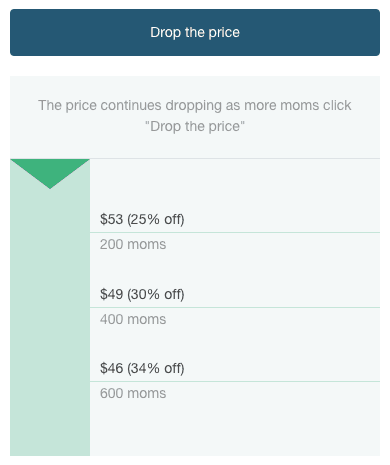This screenshot has height=465, width=390.
Task: Click the light green progress bar column
Action: (x=50, y=307)
